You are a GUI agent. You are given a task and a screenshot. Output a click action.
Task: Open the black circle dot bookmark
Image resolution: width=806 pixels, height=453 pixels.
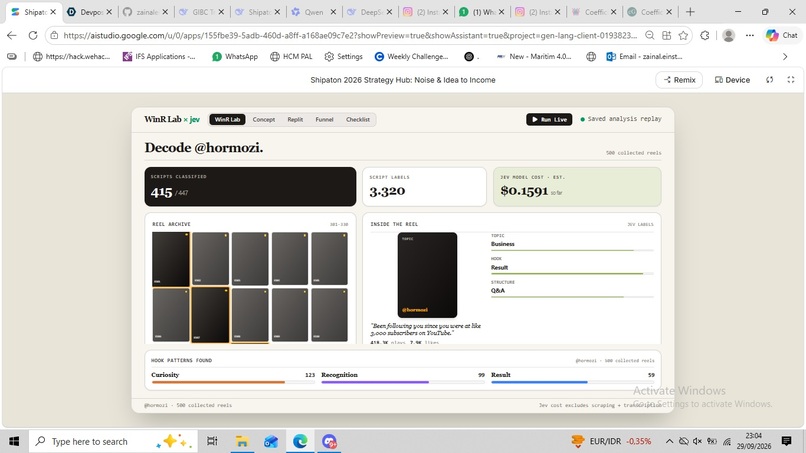(x=471, y=57)
